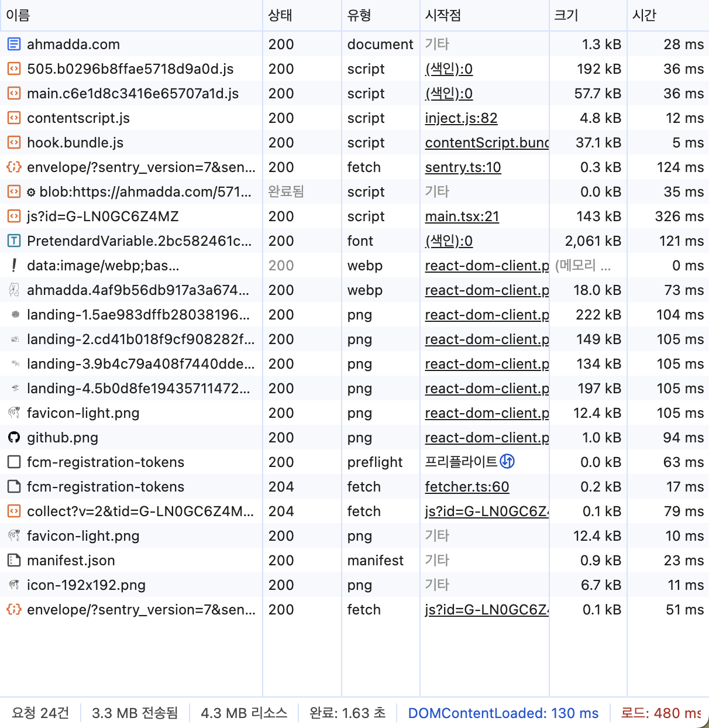Select the manifest.json request name

[x=71, y=560]
